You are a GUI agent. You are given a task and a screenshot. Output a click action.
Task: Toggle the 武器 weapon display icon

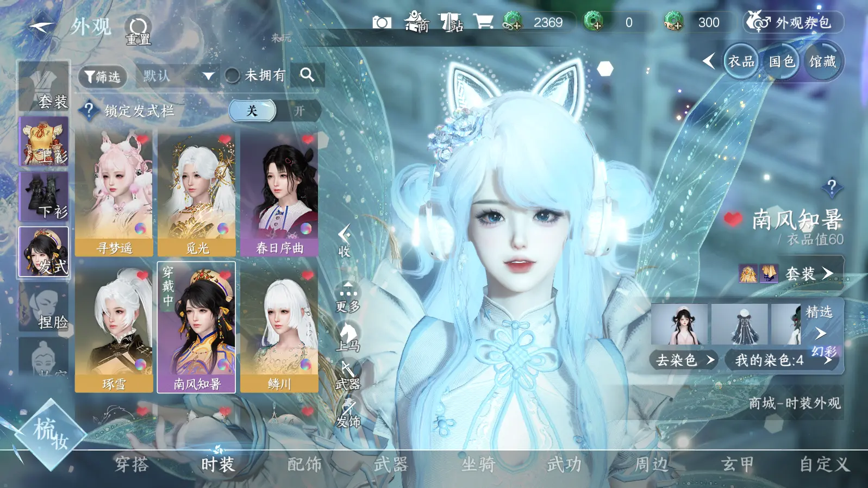pos(348,375)
